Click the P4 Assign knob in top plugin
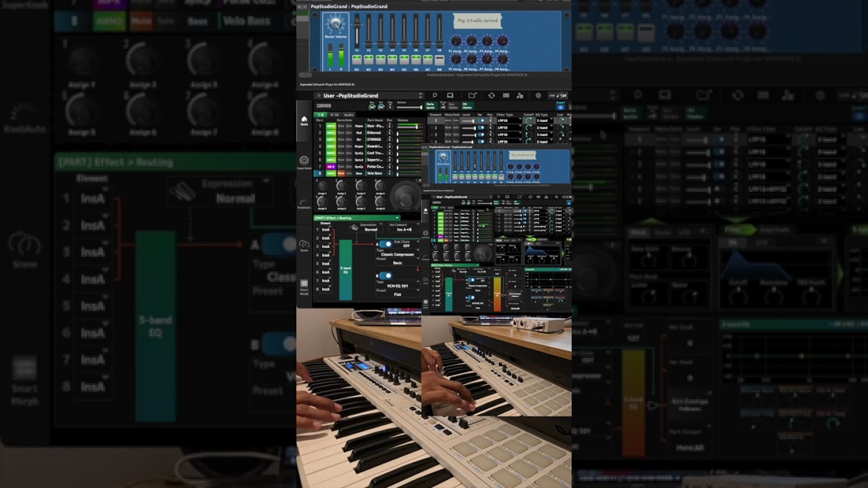Screen dimensions: 868x488 click(502, 41)
